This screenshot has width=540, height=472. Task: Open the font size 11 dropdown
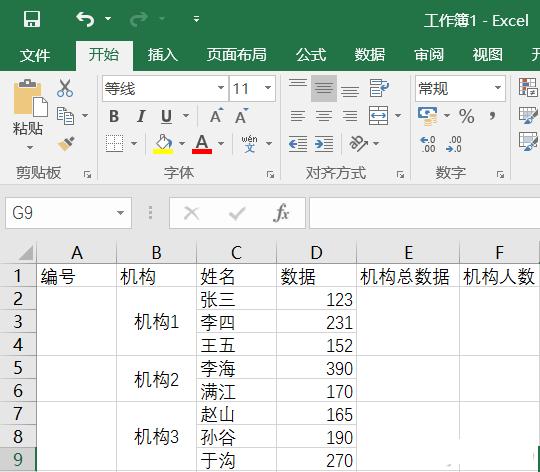click(x=268, y=88)
